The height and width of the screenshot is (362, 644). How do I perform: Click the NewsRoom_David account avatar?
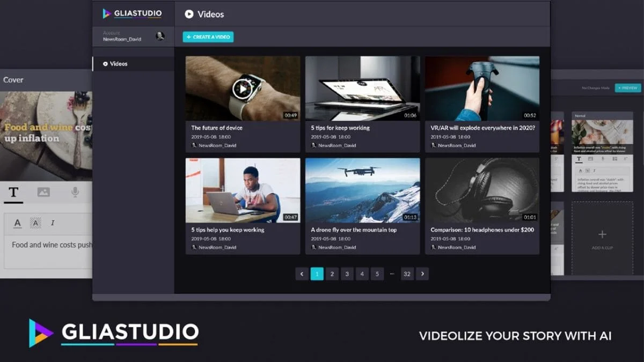(x=160, y=36)
